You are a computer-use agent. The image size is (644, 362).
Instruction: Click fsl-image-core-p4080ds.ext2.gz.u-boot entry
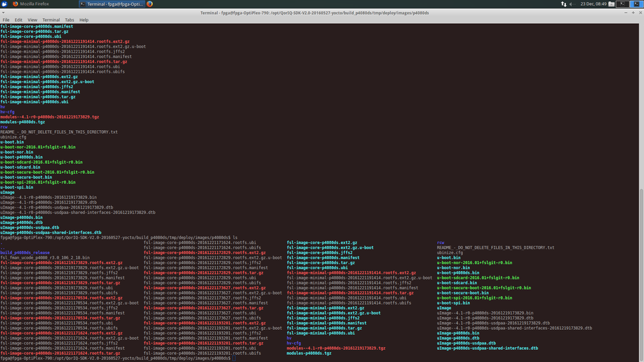330,247
